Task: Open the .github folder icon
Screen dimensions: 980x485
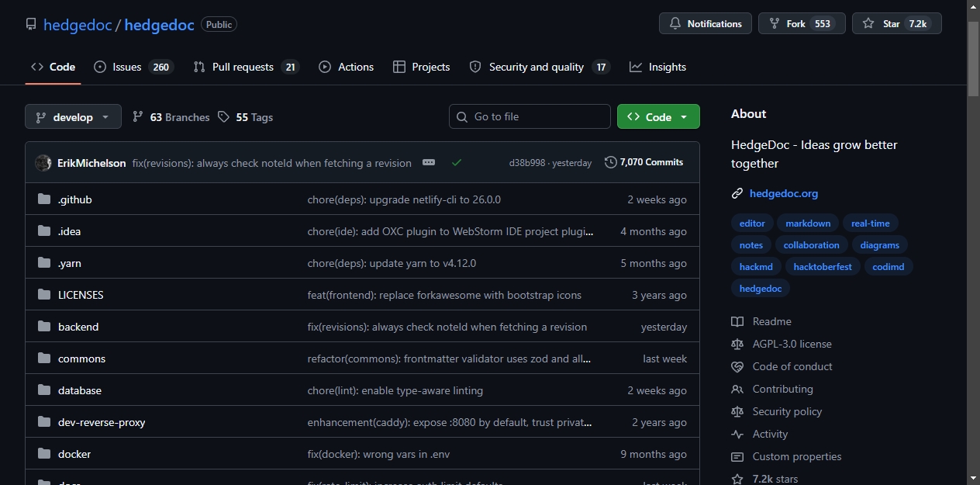Action: pos(44,199)
